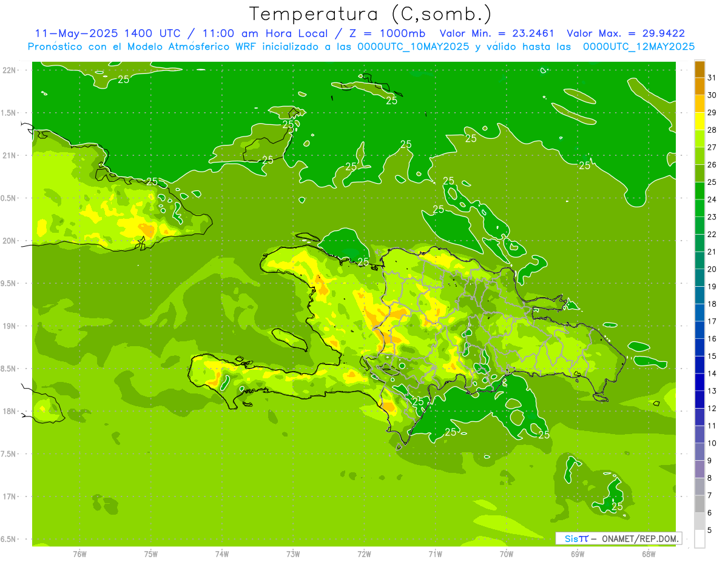Click the '8.5N' latitude axis label
Screen dimensions: 728x562
click(9, 369)
